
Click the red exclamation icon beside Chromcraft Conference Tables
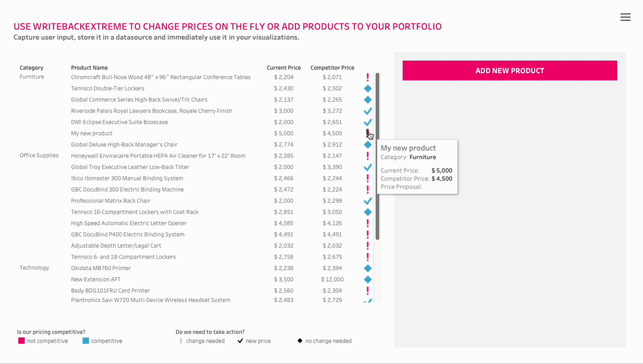pyautogui.click(x=368, y=77)
